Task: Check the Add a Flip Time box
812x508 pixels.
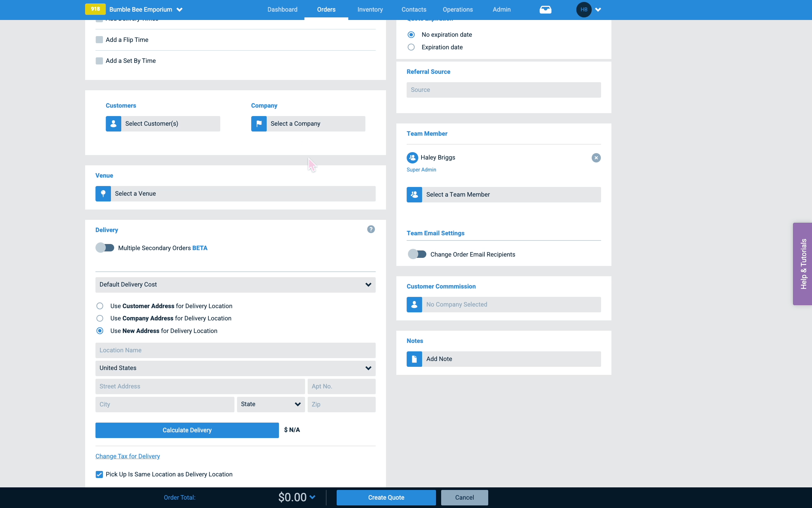Action: [x=99, y=40]
